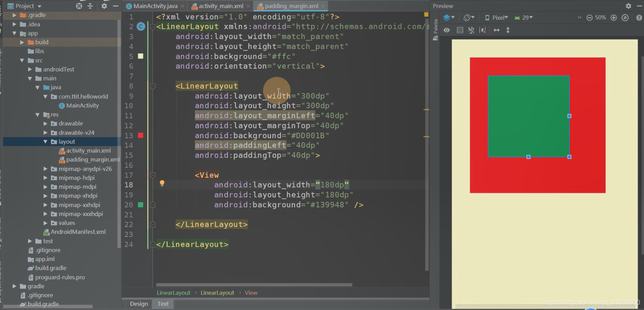Open the Palette side panel

tap(435, 30)
